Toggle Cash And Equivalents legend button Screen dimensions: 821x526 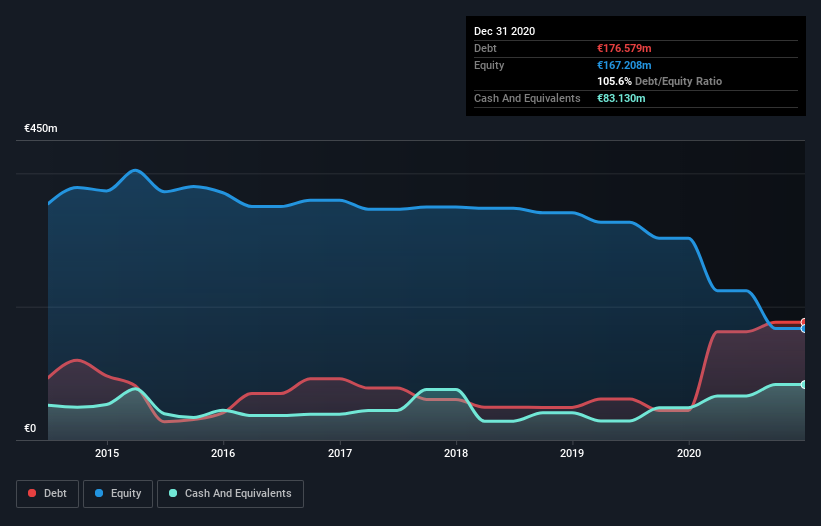click(x=230, y=494)
